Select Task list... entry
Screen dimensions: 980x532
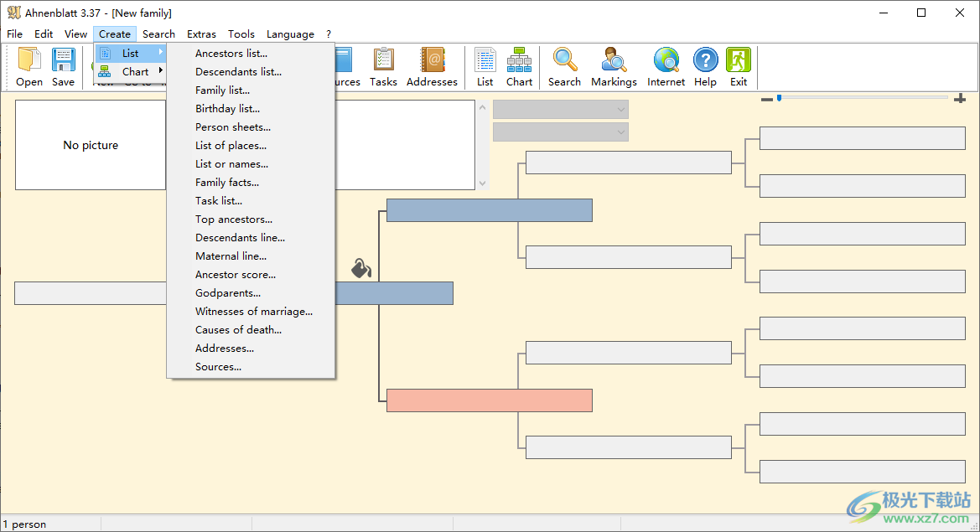[219, 201]
